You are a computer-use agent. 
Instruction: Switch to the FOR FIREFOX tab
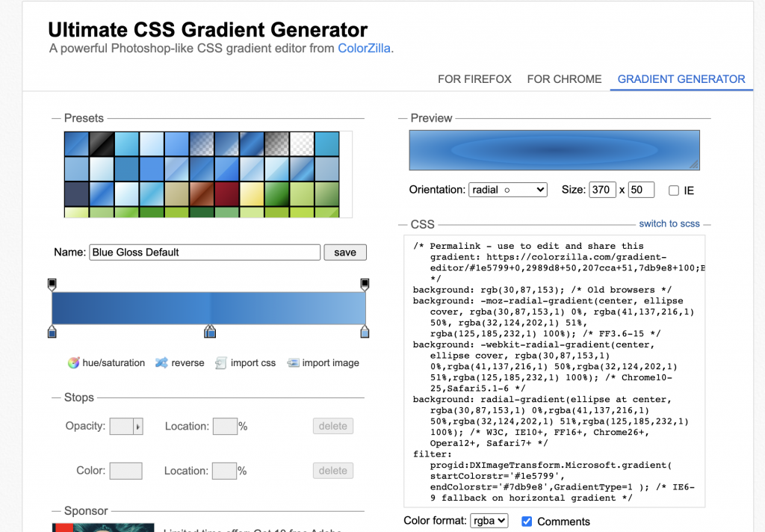tap(474, 79)
